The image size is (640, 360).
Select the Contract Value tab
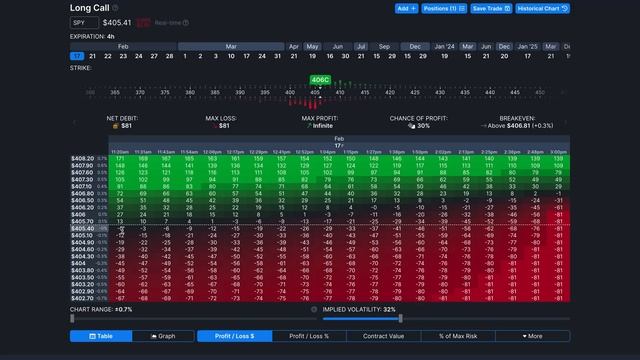click(x=383, y=336)
